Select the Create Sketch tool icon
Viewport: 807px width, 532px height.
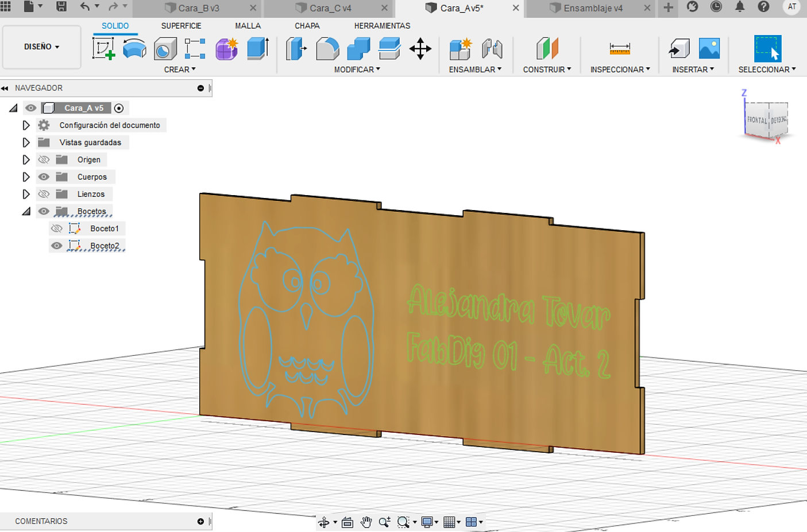(x=103, y=48)
